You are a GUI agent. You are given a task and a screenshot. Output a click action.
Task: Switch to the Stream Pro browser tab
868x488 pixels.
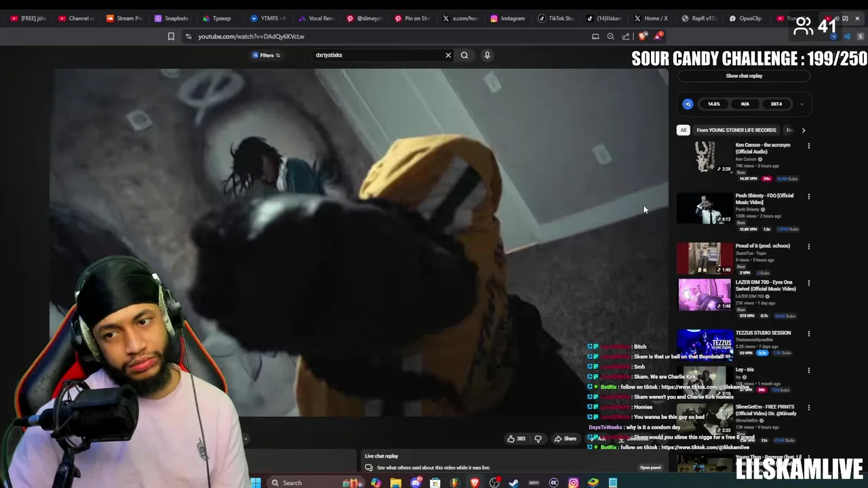pyautogui.click(x=125, y=18)
